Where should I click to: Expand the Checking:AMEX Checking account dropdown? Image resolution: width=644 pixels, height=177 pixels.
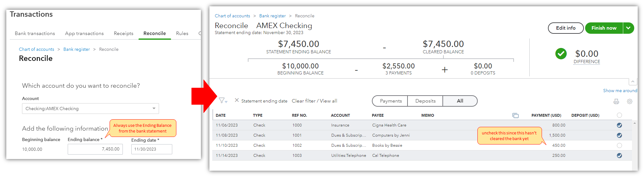[x=154, y=109]
